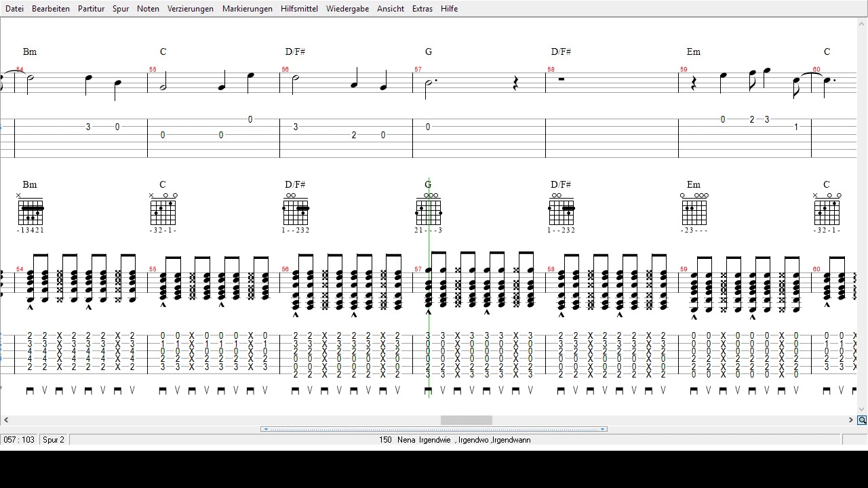
Task: Click the 'Spur 2' status bar field
Action: pos(54,440)
